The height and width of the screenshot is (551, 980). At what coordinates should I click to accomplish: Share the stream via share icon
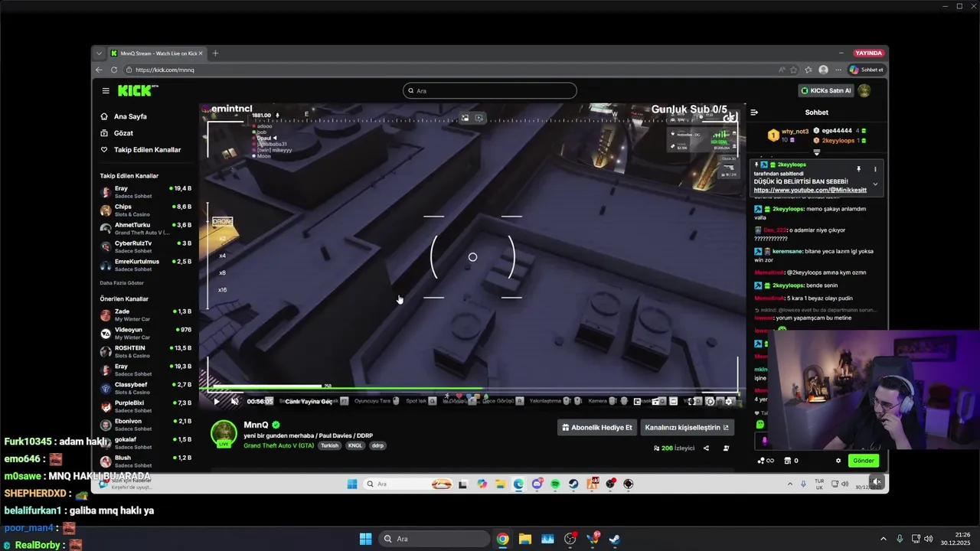[706, 448]
